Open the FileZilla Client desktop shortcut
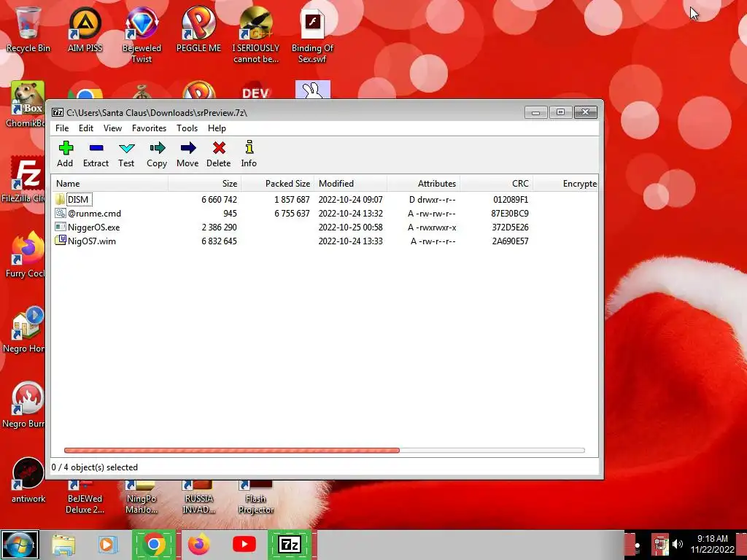Viewport: 747px width, 560px height. coord(24,180)
